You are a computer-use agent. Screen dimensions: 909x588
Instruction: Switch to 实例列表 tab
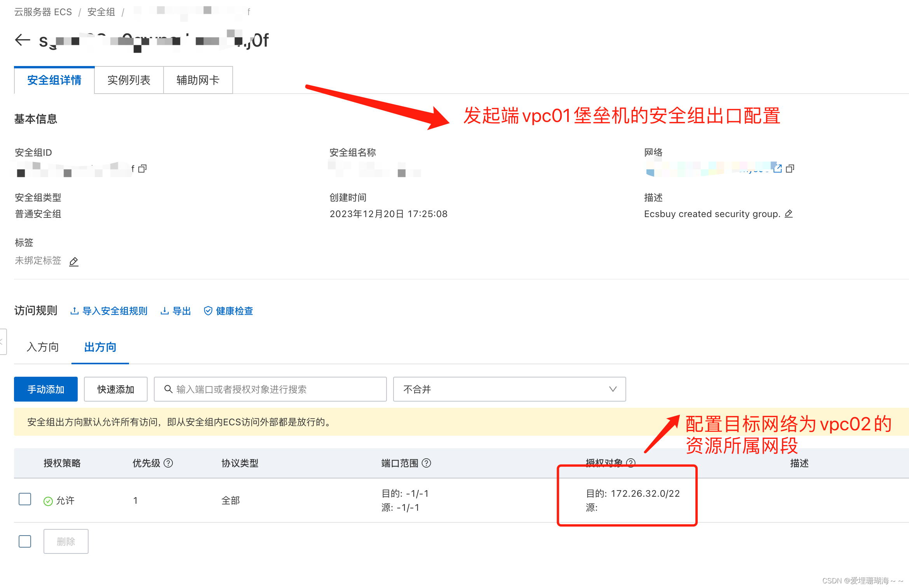[x=129, y=80]
